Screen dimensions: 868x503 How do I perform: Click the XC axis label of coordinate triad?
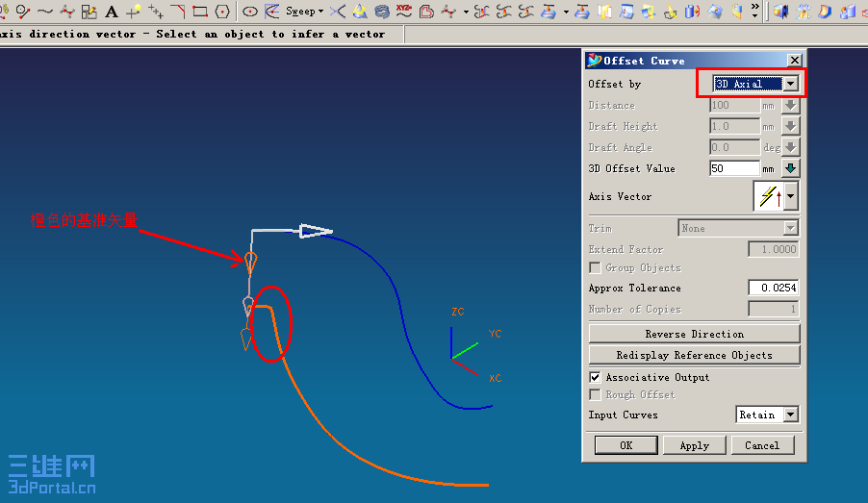pos(495,378)
